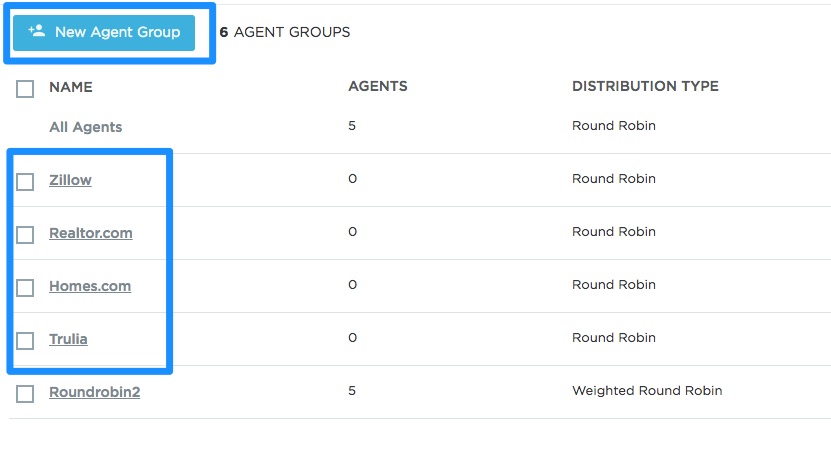
Task: Check the Roundrobin2 group checkbox
Action: pos(25,394)
